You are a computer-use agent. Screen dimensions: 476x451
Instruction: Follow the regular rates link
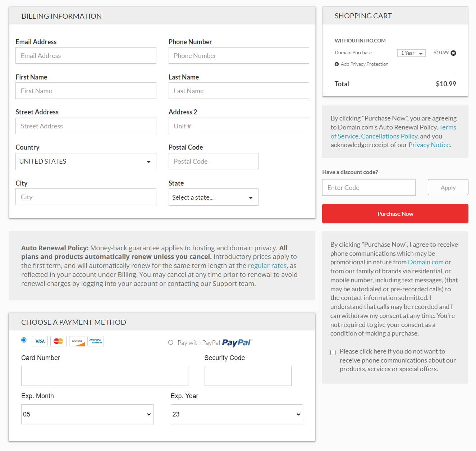point(267,266)
